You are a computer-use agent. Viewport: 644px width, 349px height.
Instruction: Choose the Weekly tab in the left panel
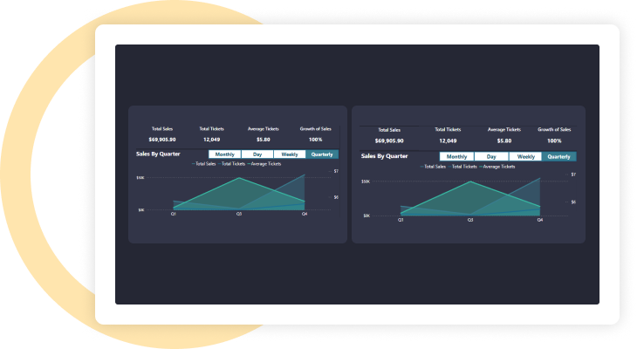click(290, 154)
